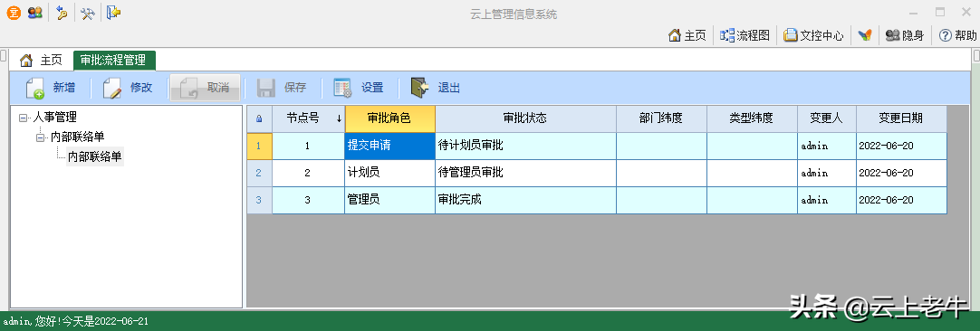Select row header number 2
The image size is (980, 331).
(x=259, y=173)
